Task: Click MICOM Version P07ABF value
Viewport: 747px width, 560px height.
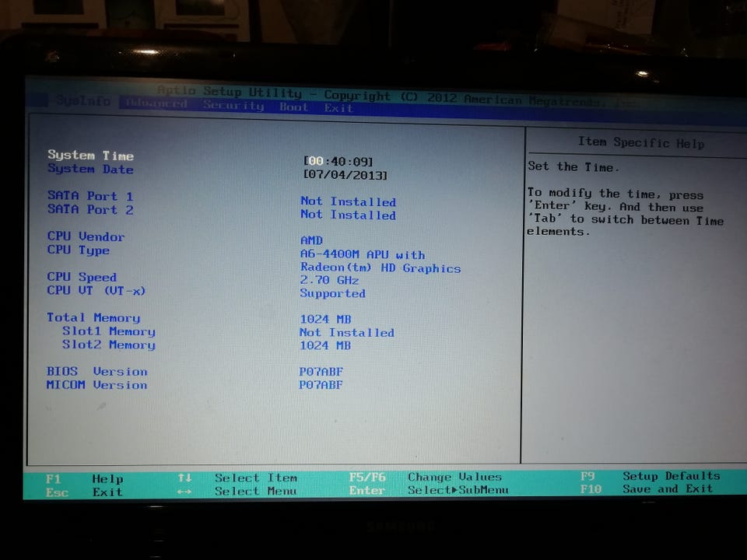Action: point(321,385)
